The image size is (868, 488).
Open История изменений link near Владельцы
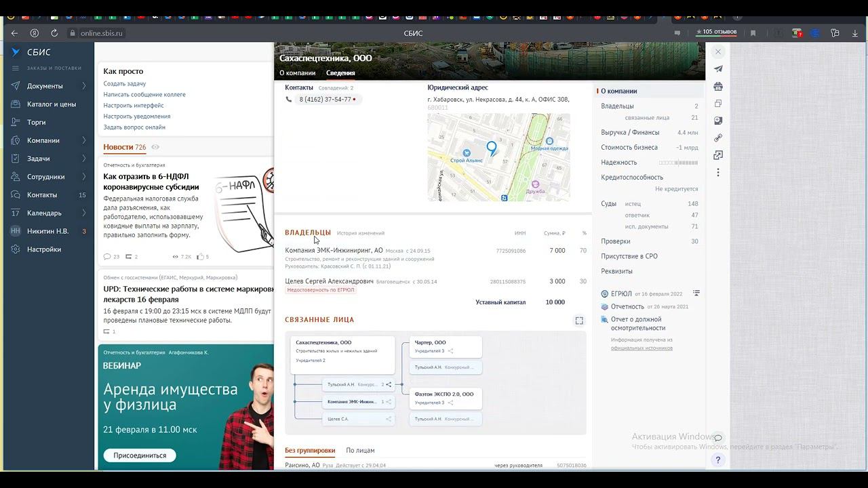(361, 233)
